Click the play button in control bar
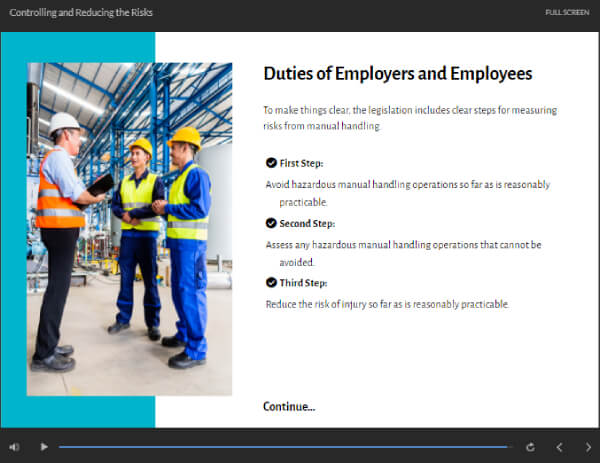 44,447
